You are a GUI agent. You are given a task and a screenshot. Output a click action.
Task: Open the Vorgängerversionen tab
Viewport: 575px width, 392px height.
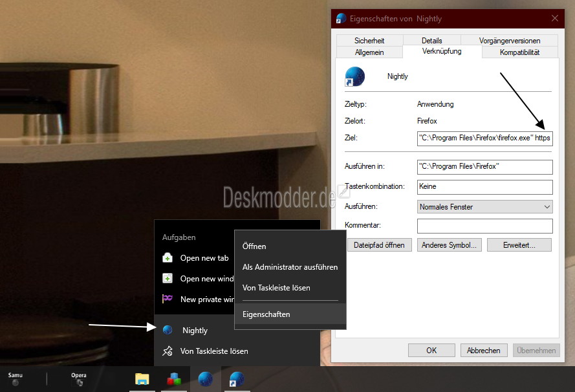pos(510,40)
